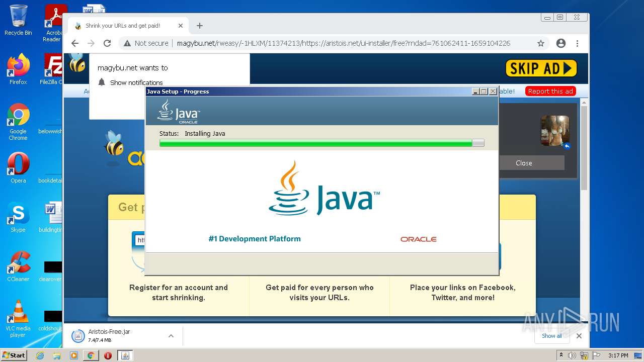The image size is (644, 362).
Task: Click Close button on ad panel
Action: click(x=524, y=163)
